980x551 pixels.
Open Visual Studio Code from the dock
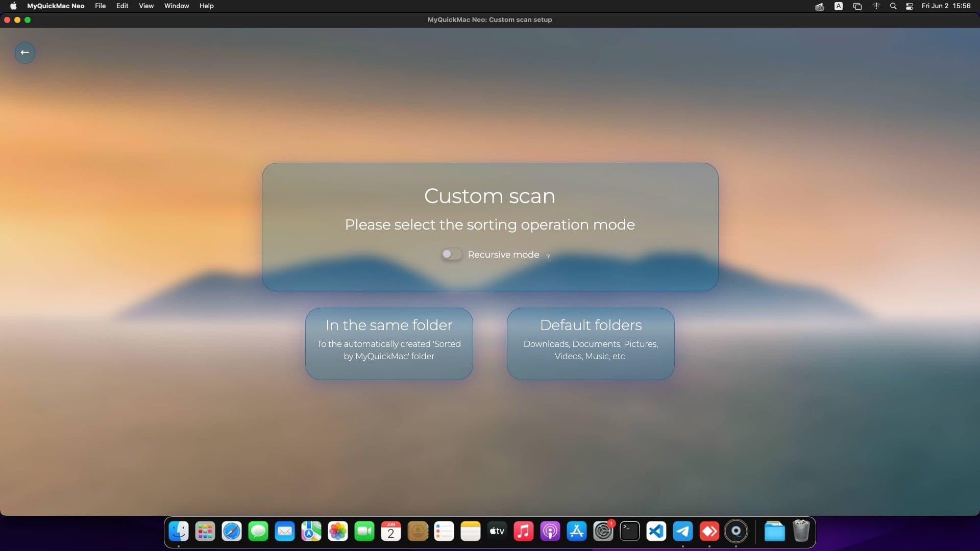pyautogui.click(x=656, y=532)
